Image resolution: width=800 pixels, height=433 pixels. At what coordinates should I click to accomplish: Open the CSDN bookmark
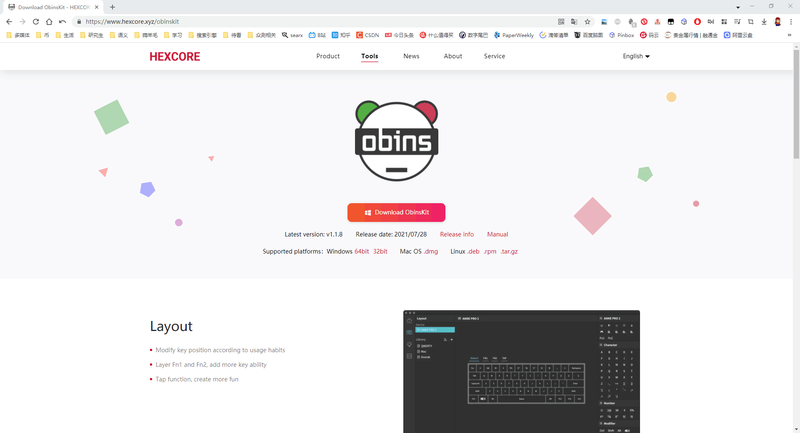(367, 35)
